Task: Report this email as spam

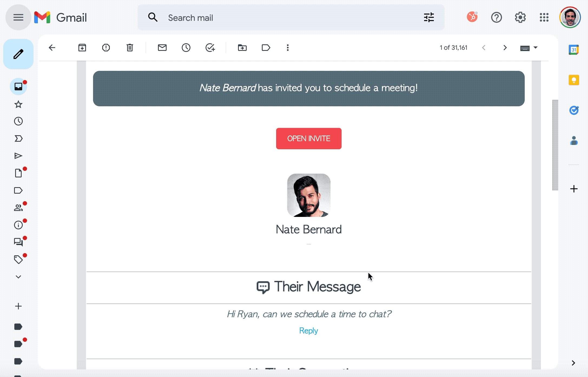Action: 106,48
